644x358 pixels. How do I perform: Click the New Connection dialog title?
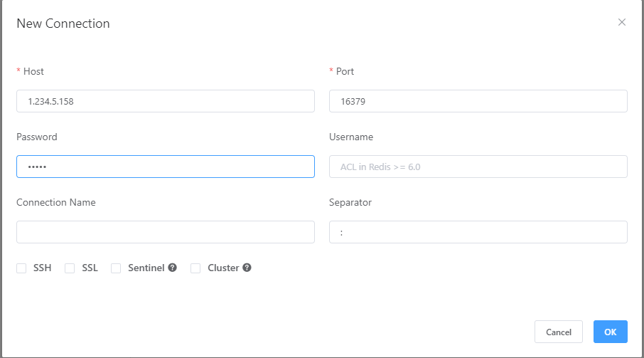coord(63,23)
